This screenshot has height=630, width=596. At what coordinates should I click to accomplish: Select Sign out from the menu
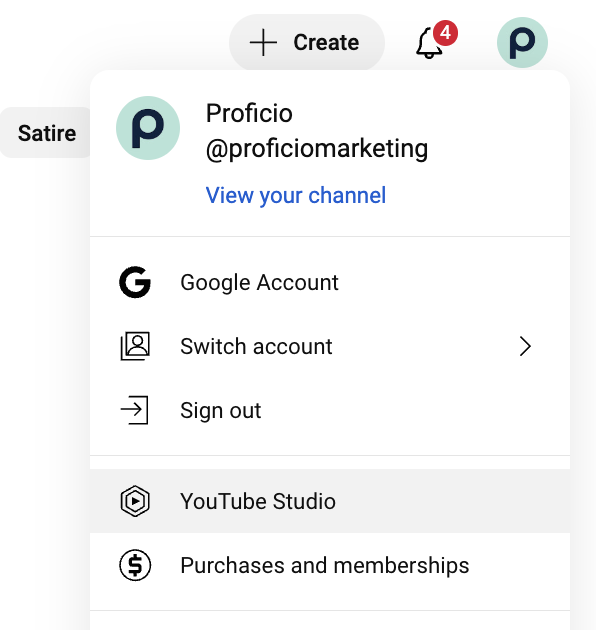[330, 410]
